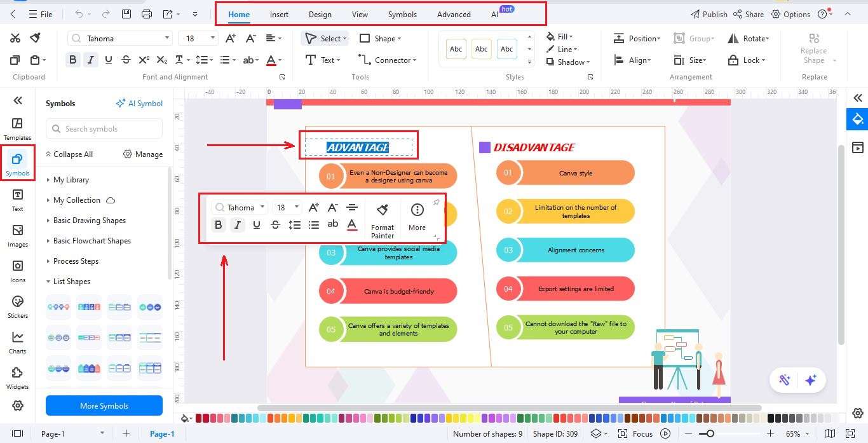This screenshot has width=868, height=443.
Task: Switch to the Symbols ribbon tab
Action: 402,14
